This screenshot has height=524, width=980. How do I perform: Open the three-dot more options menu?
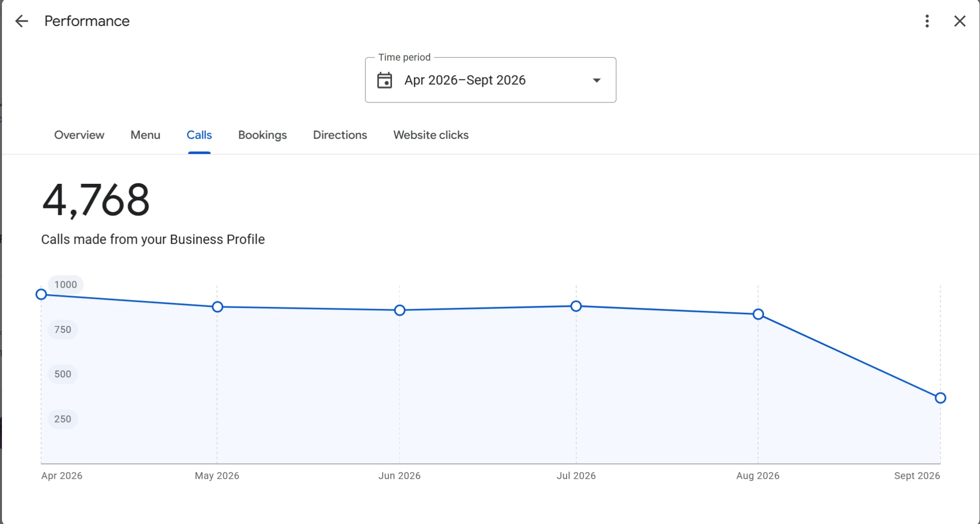click(927, 21)
